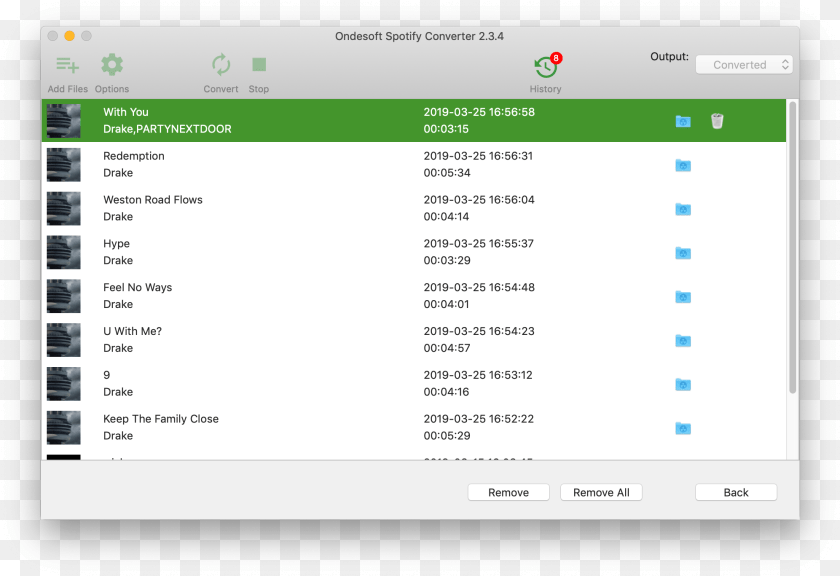
Task: Click the Convert arrows icon
Action: [221, 65]
